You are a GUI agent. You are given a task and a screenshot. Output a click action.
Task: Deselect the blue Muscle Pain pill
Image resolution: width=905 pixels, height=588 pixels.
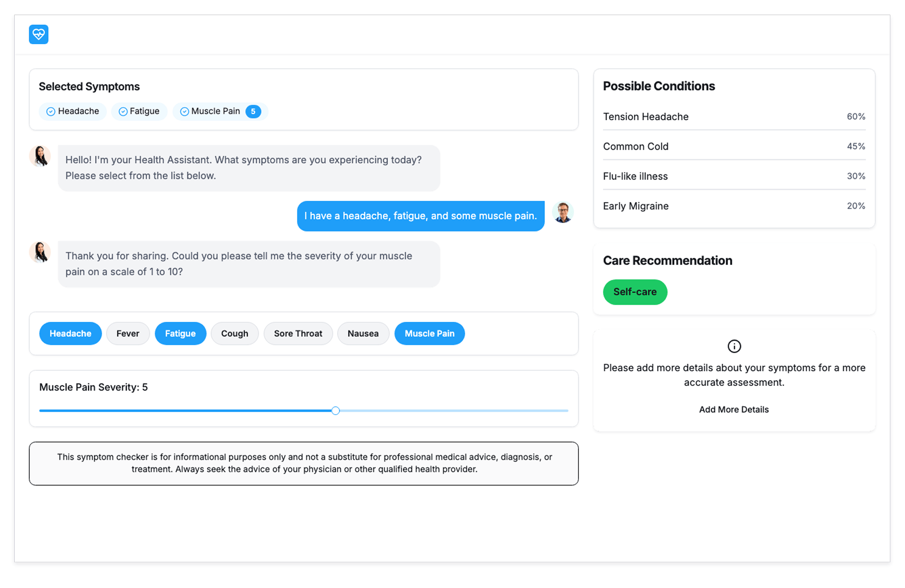[x=429, y=334]
